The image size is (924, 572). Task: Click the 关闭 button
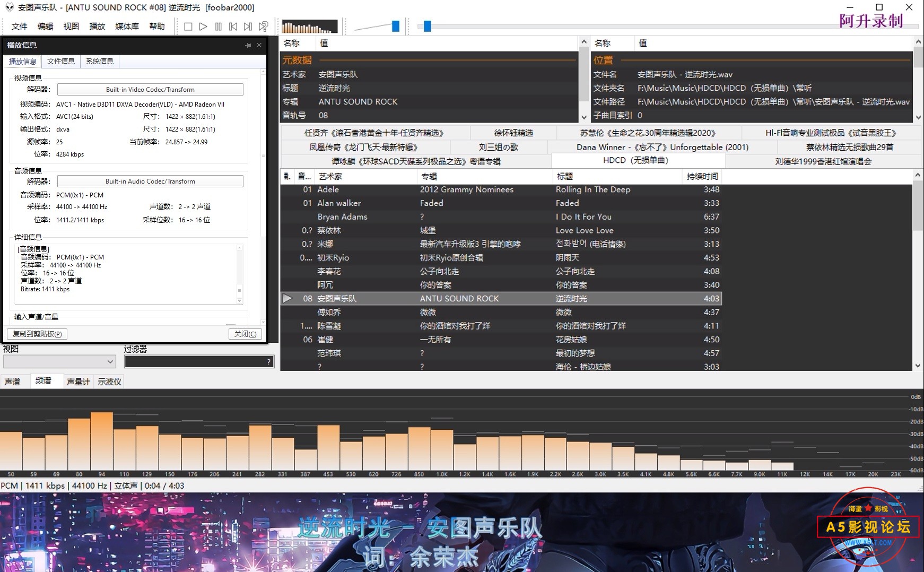coord(245,334)
